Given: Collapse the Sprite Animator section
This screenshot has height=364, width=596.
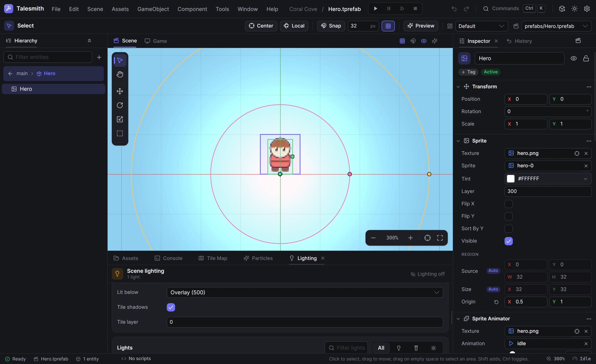Looking at the screenshot, I should coord(458,319).
